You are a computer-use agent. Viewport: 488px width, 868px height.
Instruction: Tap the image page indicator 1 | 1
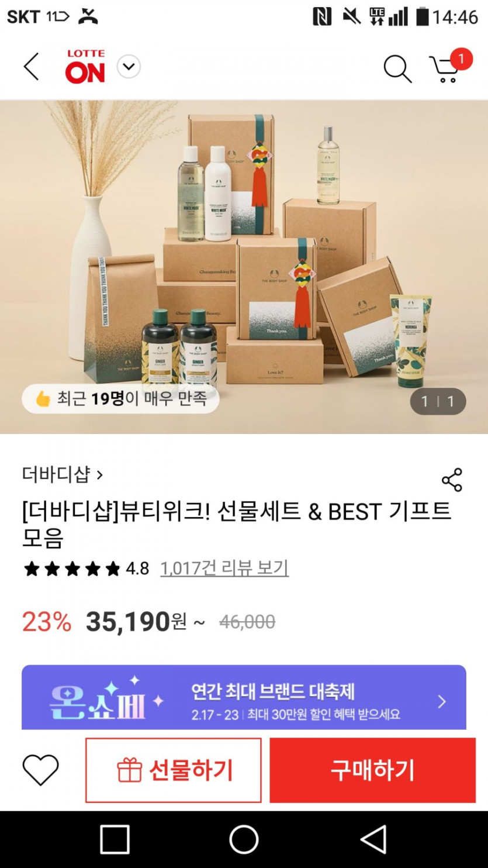(438, 401)
